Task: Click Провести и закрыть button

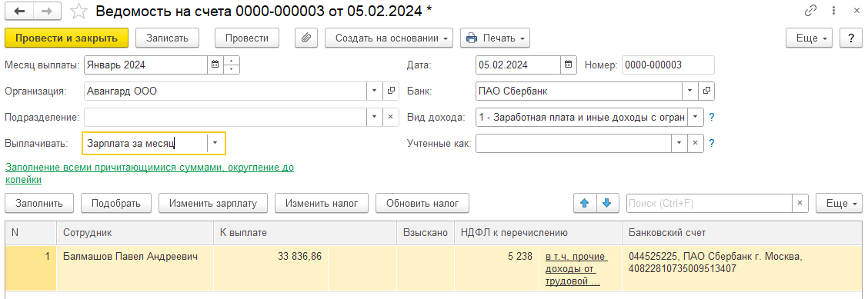Action: pyautogui.click(x=66, y=38)
